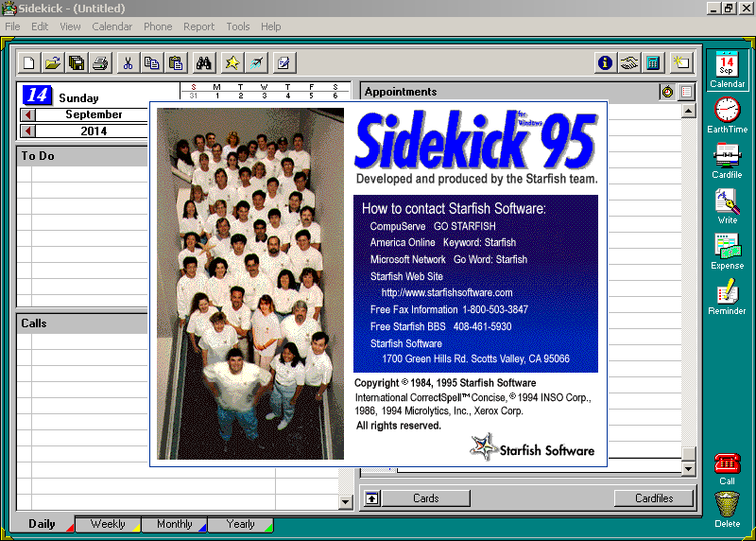756x541 pixels.
Task: Click the red telephone Call icon
Action: [727, 468]
